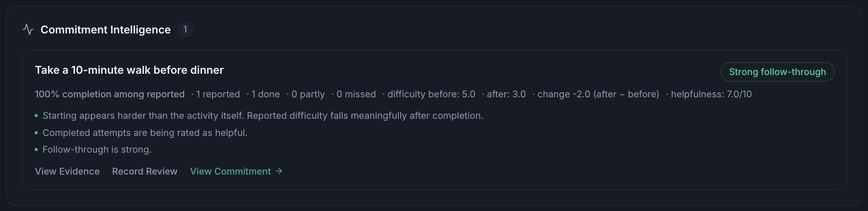Click the 100% completion among reported text
Screen dimensions: 868x211
pyautogui.click(x=110, y=94)
